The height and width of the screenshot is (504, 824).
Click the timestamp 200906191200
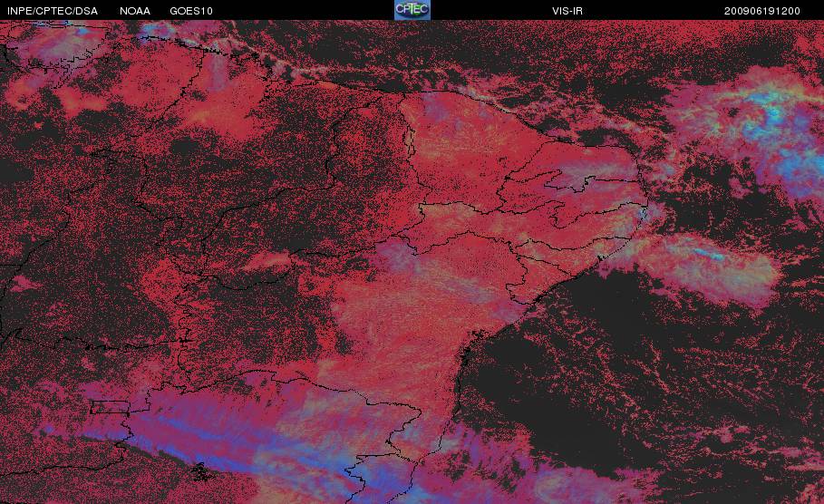(x=762, y=11)
